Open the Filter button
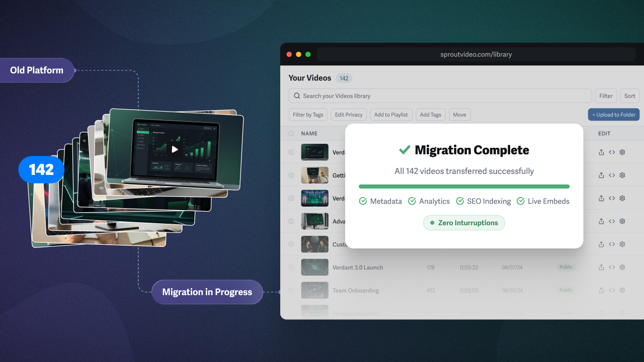The image size is (644, 362). (606, 96)
